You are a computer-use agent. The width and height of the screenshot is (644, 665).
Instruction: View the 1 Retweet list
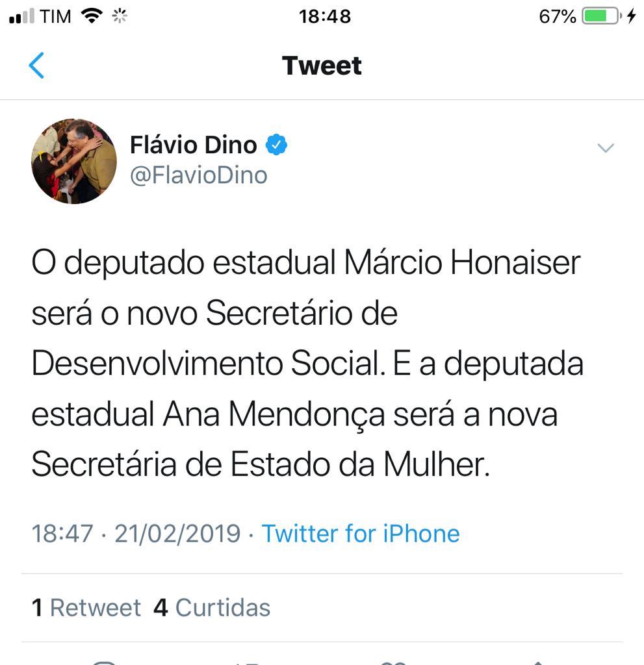coord(86,608)
